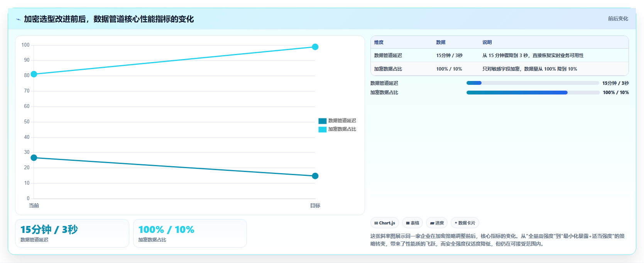Select the 数据管道延迟 point at 当前
644x263 pixels.
[x=34, y=158]
